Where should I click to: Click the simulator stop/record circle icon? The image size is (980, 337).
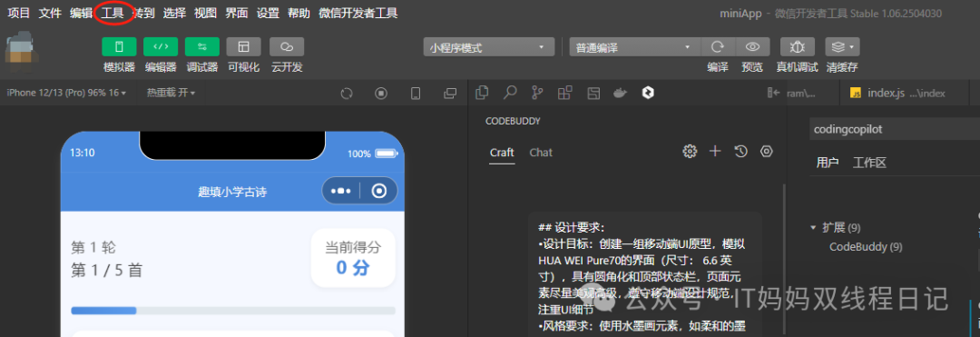coord(381,94)
